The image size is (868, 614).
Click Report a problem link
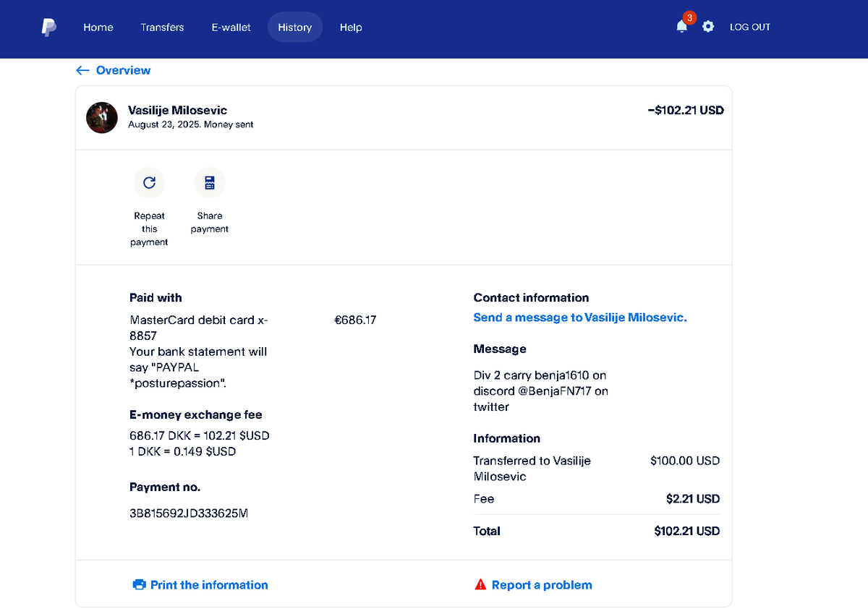point(542,584)
